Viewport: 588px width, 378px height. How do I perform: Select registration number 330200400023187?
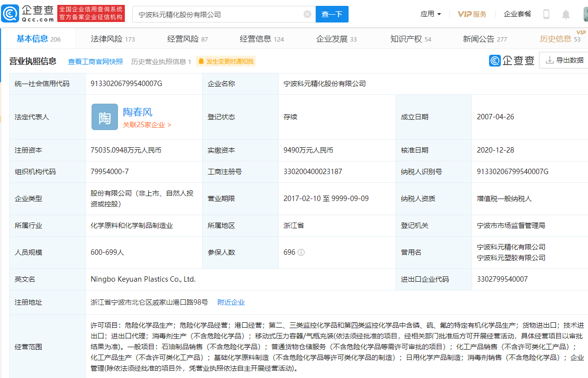(x=313, y=172)
